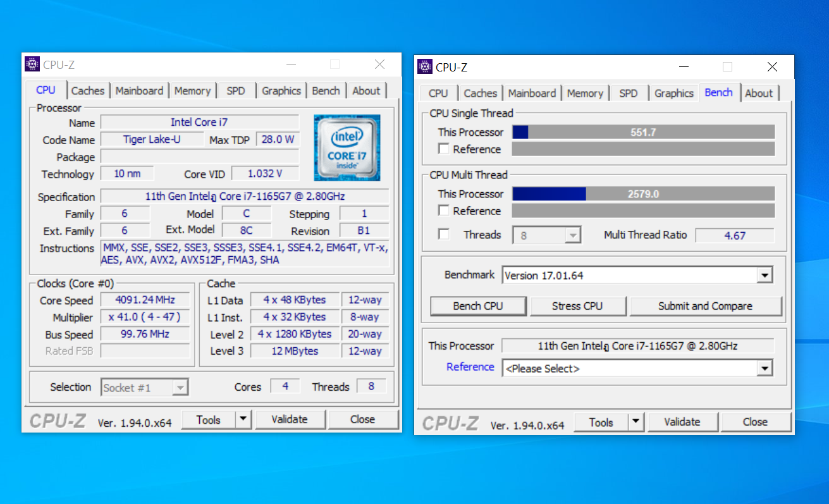Switch to Mainboard tab in left window
The height and width of the screenshot is (504, 829).
[139, 90]
